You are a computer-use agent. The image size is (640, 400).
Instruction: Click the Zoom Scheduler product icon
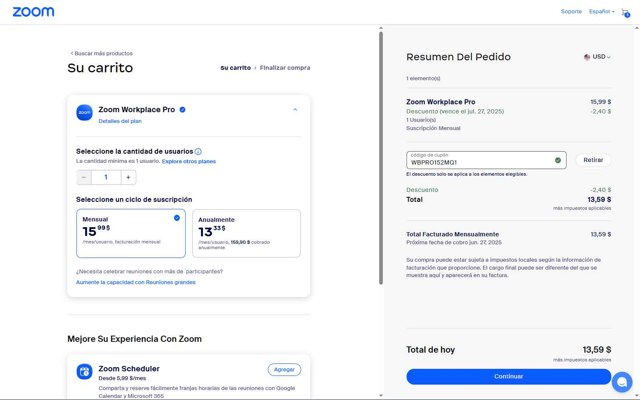[x=84, y=373]
